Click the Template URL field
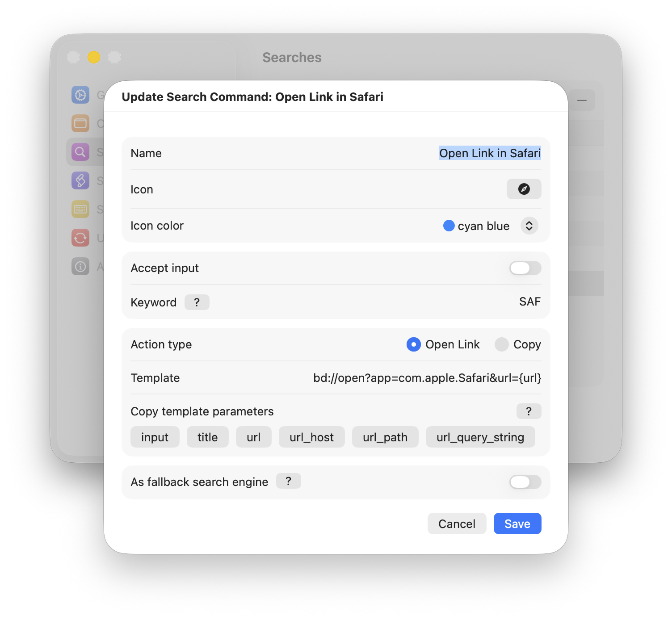The width and height of the screenshot is (672, 620). point(427,378)
